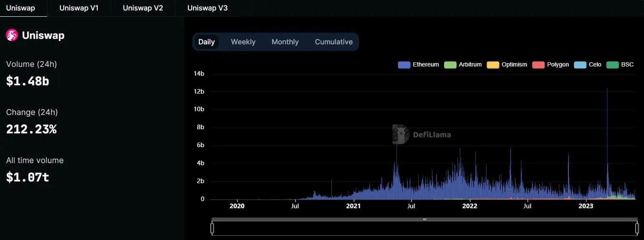644x240 pixels.
Task: Click the Uniswap heading text
Action: 43,36
